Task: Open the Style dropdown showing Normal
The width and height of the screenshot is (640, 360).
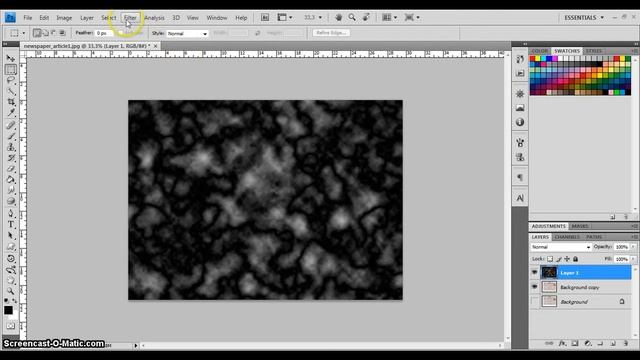Action: click(187, 33)
